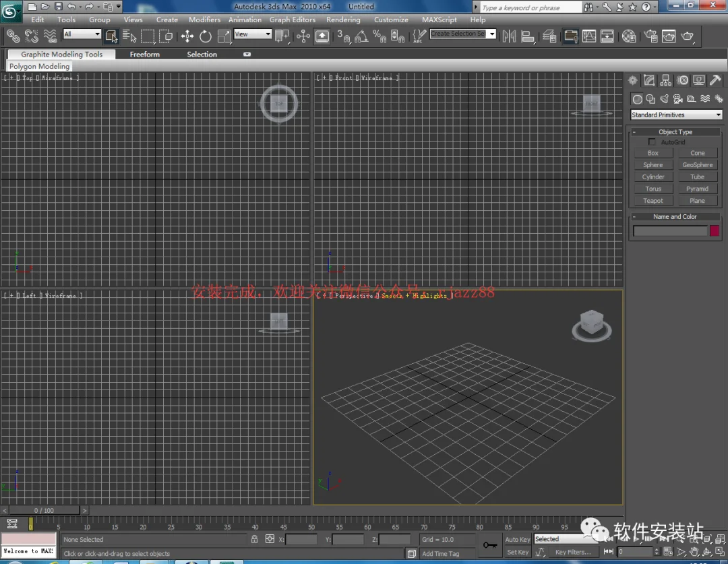Open the Standard Primitives dropdown
Image resolution: width=728 pixels, height=564 pixels.
click(x=676, y=115)
